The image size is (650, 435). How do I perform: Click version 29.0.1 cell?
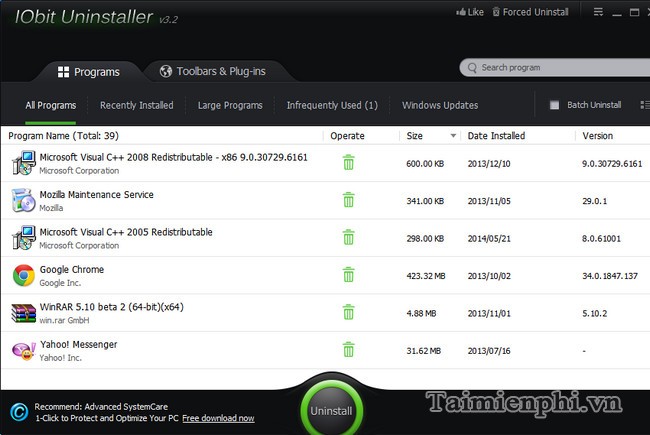[594, 201]
